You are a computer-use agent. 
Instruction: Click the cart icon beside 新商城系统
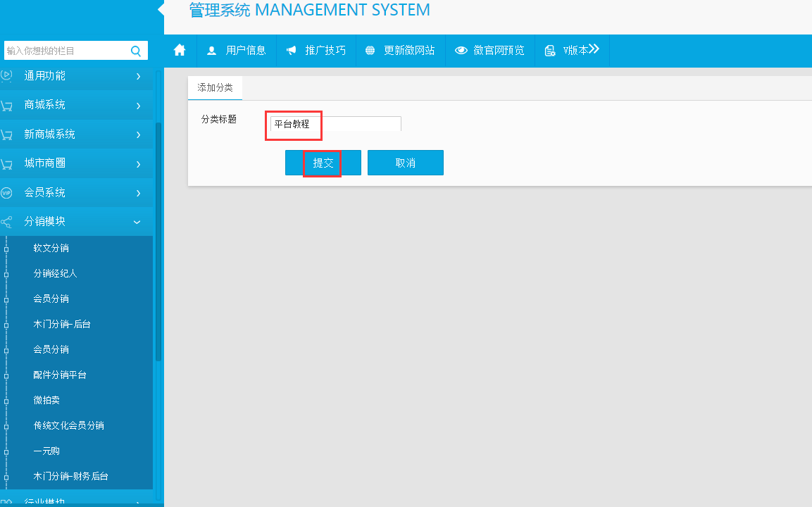click(x=7, y=134)
